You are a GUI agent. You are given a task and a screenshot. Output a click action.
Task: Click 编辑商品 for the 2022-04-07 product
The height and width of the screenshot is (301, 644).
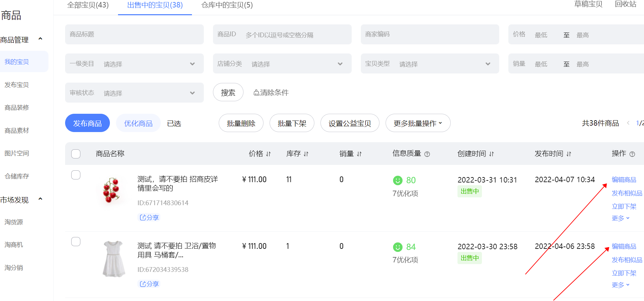tap(624, 180)
